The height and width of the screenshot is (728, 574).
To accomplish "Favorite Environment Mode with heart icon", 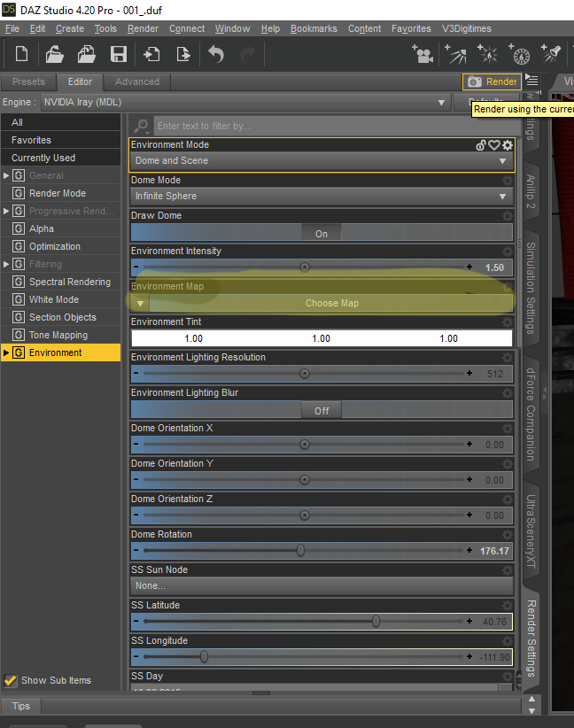I will click(494, 145).
